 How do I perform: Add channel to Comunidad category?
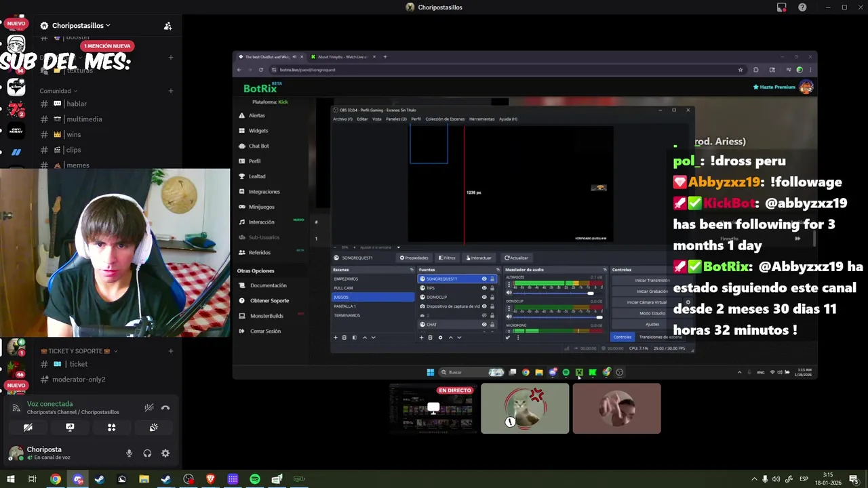point(171,91)
